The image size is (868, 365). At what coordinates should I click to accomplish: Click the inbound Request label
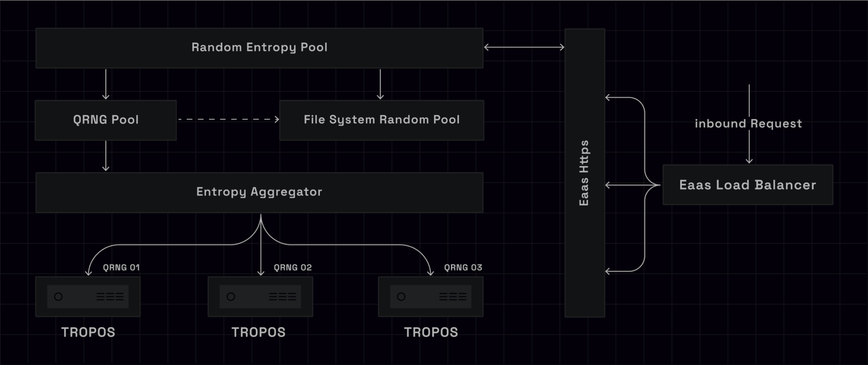(x=748, y=124)
